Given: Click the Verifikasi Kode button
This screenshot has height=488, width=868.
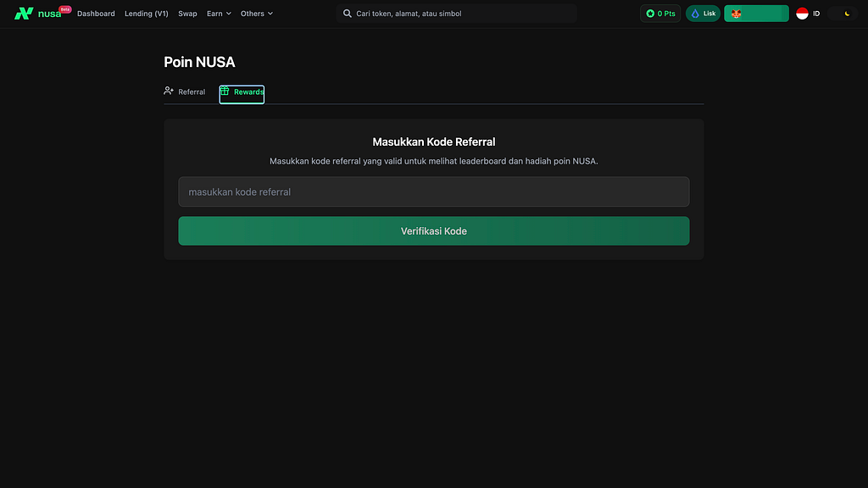Looking at the screenshot, I should pos(434,230).
